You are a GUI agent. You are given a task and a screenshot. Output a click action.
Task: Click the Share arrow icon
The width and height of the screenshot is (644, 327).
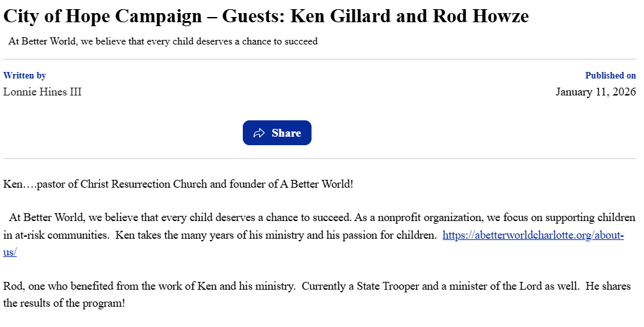[x=259, y=133]
